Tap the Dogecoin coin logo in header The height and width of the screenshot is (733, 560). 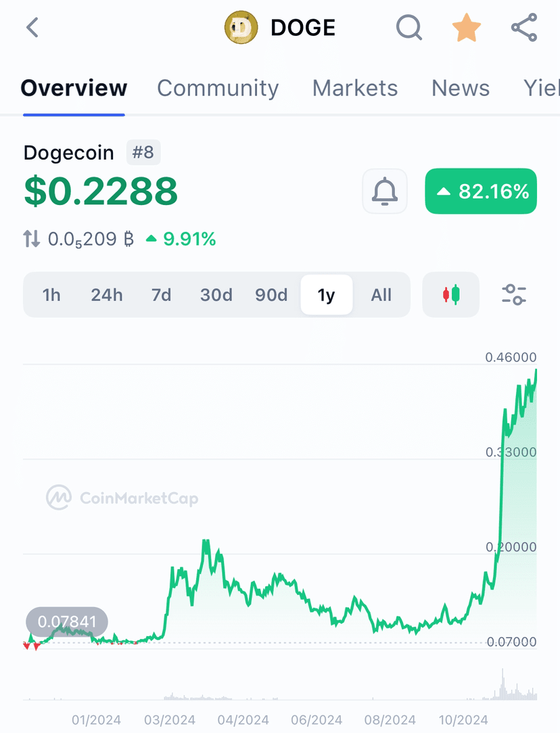coord(241,28)
